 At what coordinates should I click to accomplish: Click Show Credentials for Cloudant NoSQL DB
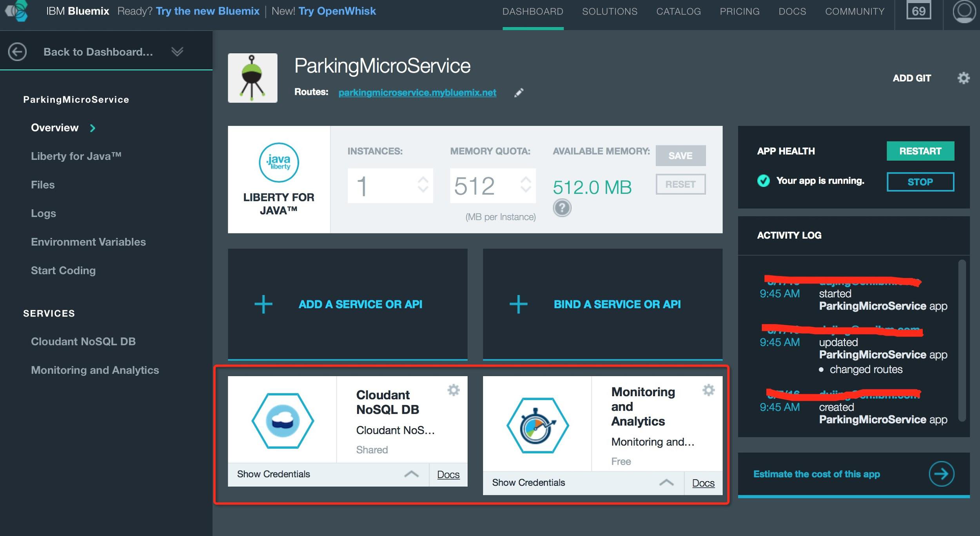click(x=273, y=474)
